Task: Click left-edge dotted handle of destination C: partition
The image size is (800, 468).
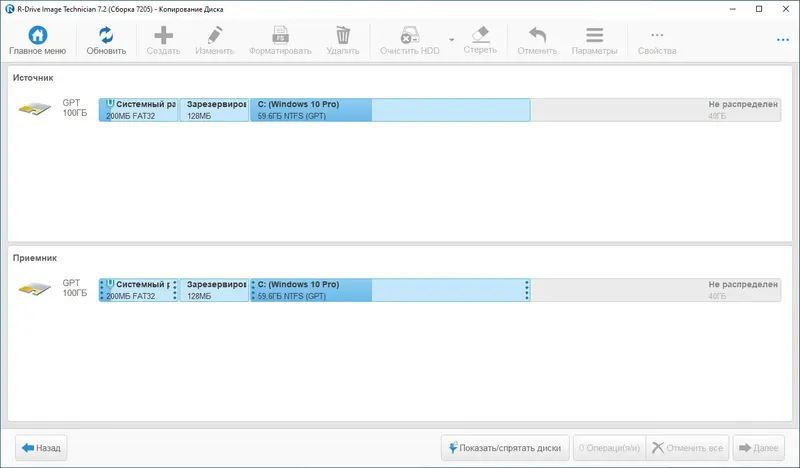Action: point(254,290)
